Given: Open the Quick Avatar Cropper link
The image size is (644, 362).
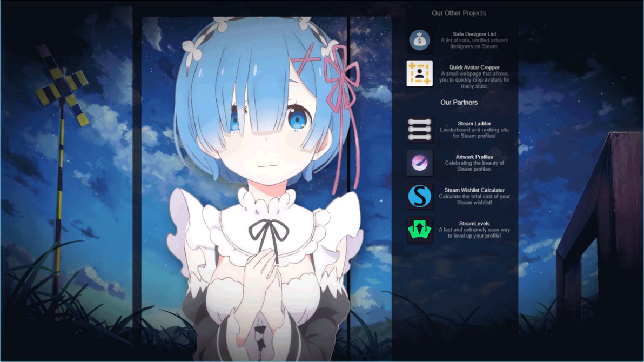Looking at the screenshot, I should 475,67.
